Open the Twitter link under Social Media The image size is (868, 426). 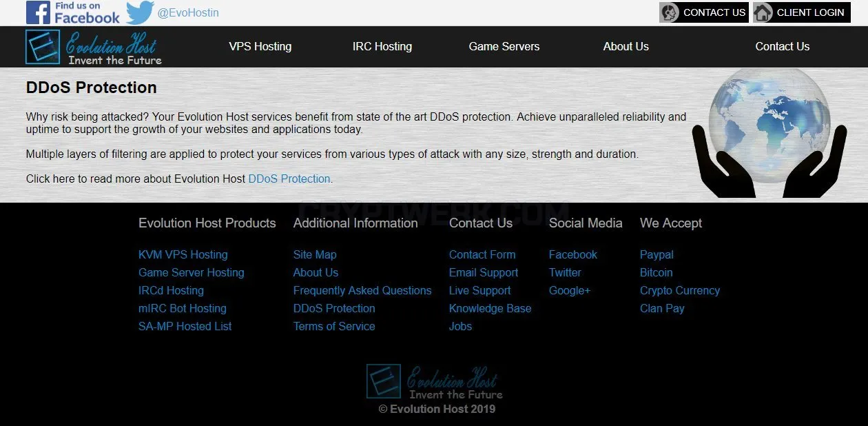(x=565, y=272)
